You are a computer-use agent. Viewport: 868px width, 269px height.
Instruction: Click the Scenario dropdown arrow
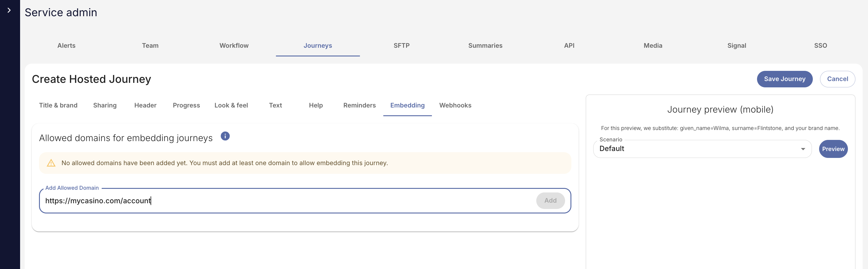tap(803, 149)
